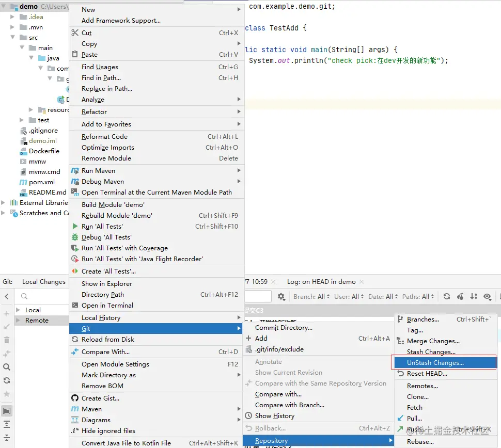Select Find Usages in context menu
The image size is (501, 448).
(156, 67)
